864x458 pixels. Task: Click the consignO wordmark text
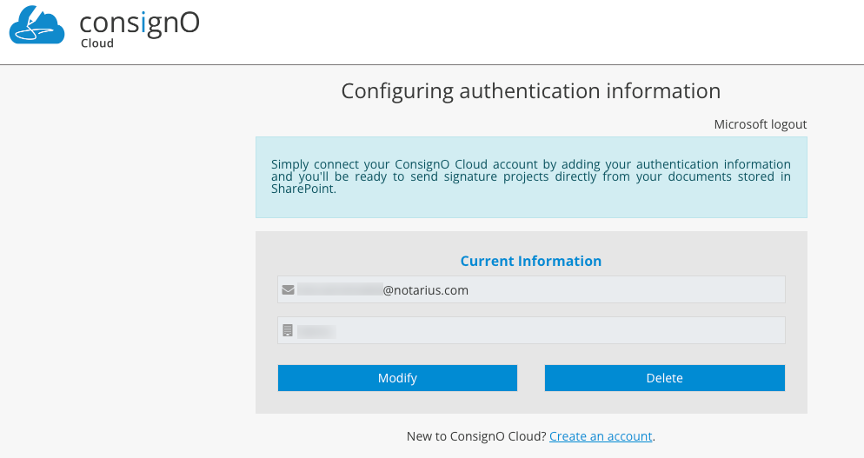139,22
